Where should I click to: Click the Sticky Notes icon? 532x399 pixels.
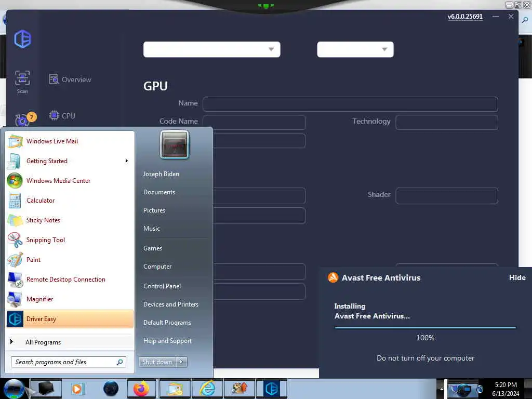pyautogui.click(x=15, y=220)
